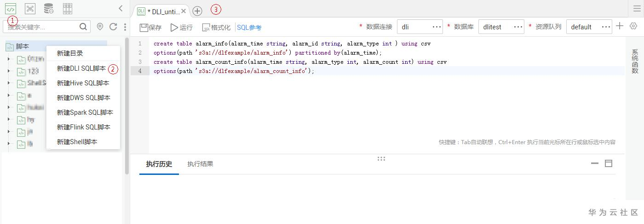Screen dimensions: 644x224
Task: Minimize the results panel with the dash icon
Action: point(595,163)
